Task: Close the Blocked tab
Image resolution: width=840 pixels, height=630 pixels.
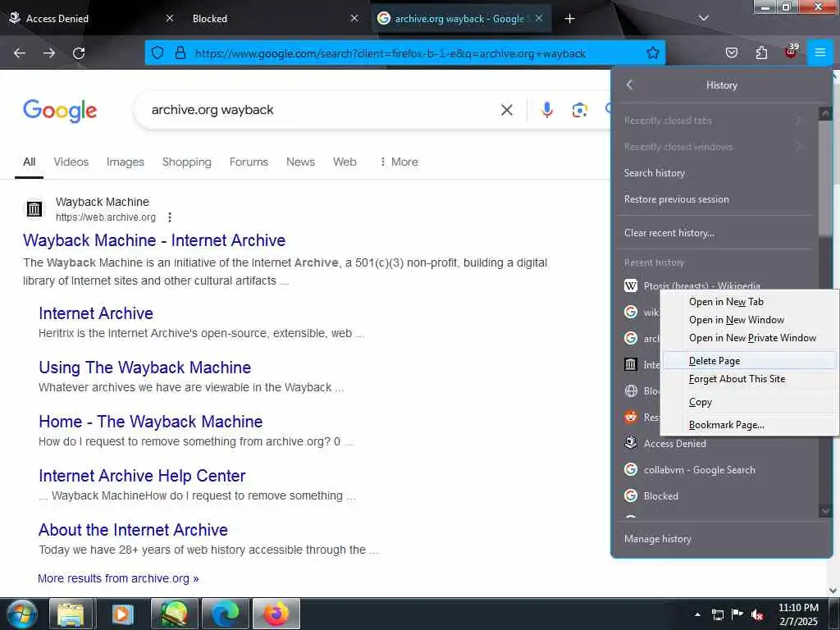Action: 354,18
